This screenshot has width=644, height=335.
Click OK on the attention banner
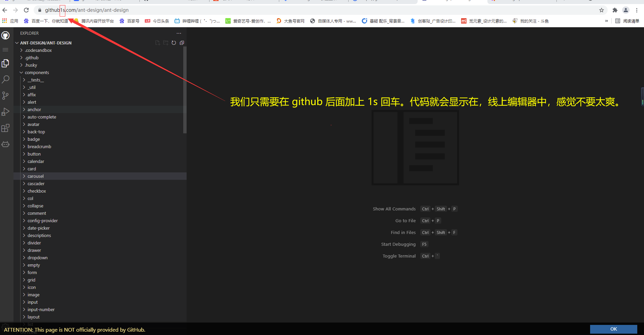click(x=613, y=329)
